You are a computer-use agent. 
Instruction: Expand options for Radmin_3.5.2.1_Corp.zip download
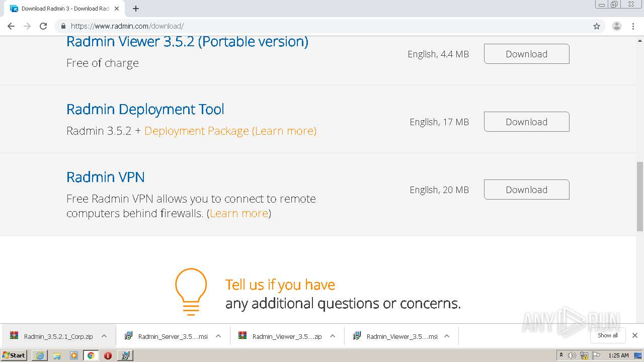(x=104, y=336)
